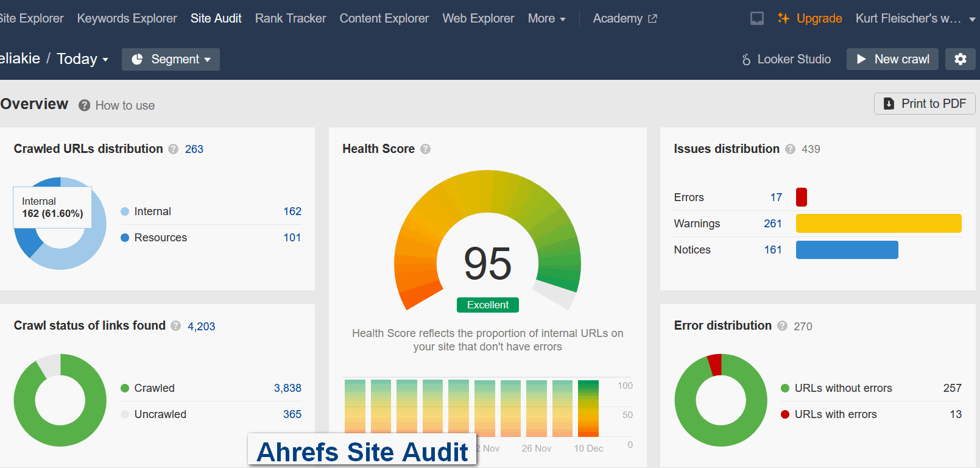Click the Print to PDF download icon

point(889,104)
